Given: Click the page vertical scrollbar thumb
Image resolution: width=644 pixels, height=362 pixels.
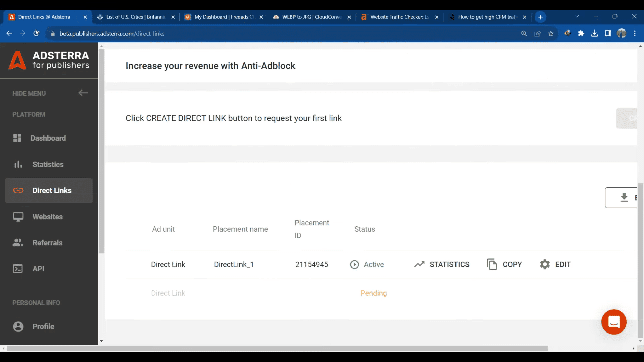Looking at the screenshot, I should pos(640,260).
